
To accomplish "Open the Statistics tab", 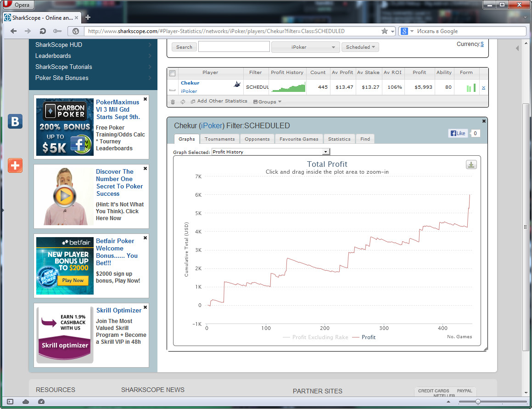I will pyautogui.click(x=339, y=139).
